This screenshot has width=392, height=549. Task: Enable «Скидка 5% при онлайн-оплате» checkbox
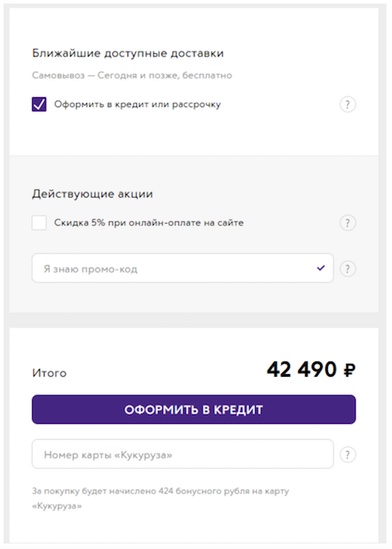click(39, 223)
